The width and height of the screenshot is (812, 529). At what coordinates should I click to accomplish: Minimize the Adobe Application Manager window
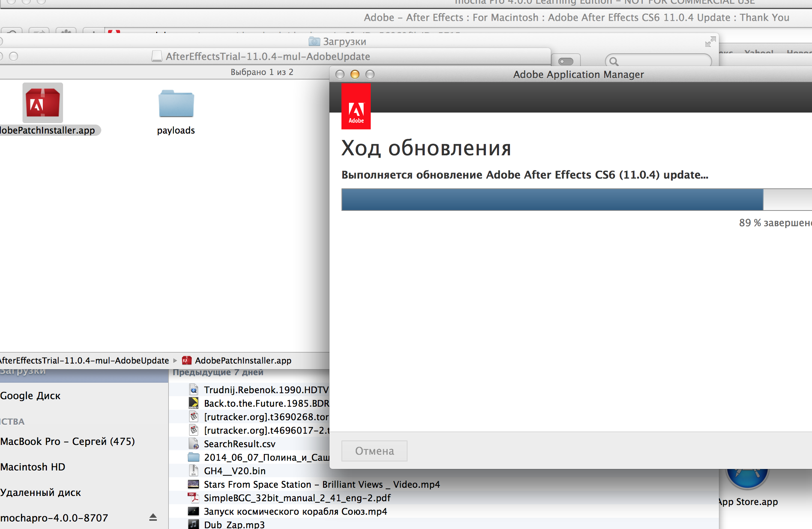pos(355,74)
